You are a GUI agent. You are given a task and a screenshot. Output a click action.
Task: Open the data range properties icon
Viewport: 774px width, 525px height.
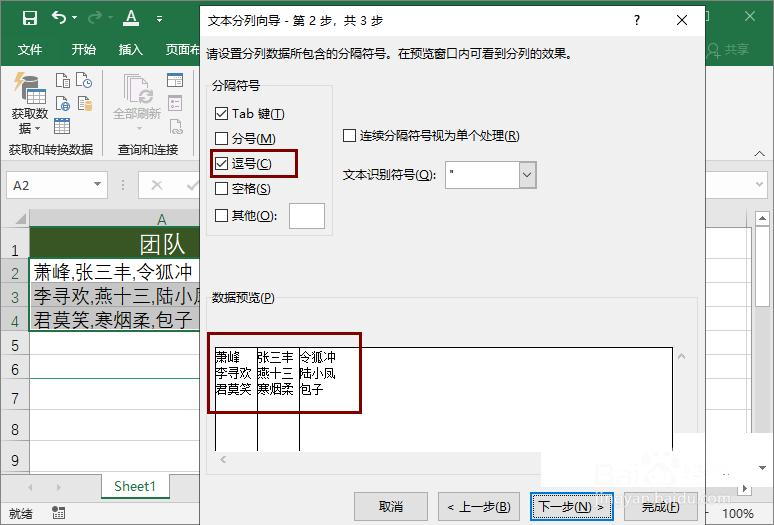click(x=175, y=103)
